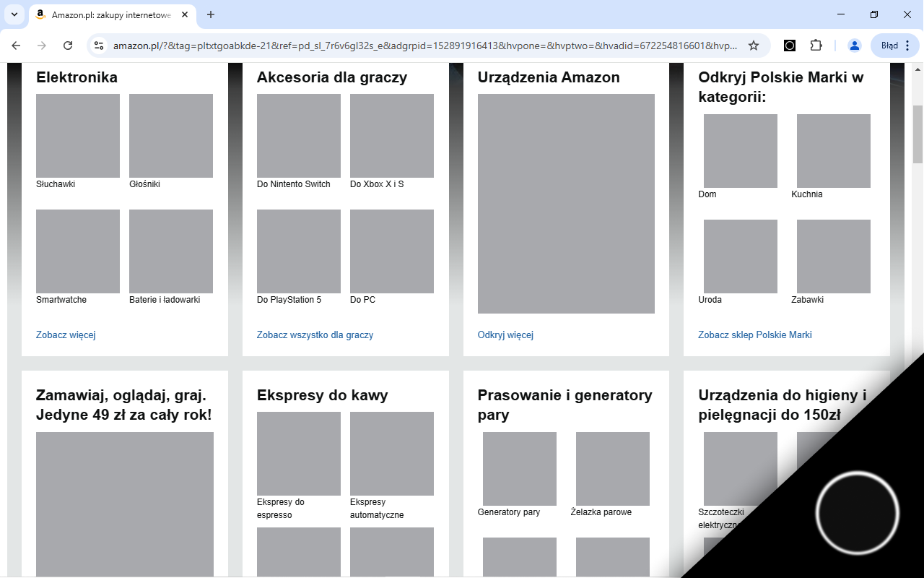Click the Głośniki text label

(144, 184)
